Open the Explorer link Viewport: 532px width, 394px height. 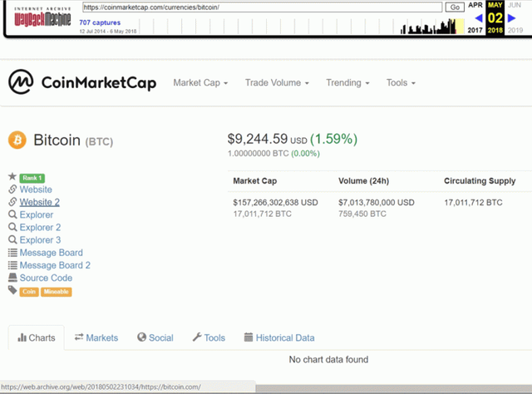(x=37, y=214)
